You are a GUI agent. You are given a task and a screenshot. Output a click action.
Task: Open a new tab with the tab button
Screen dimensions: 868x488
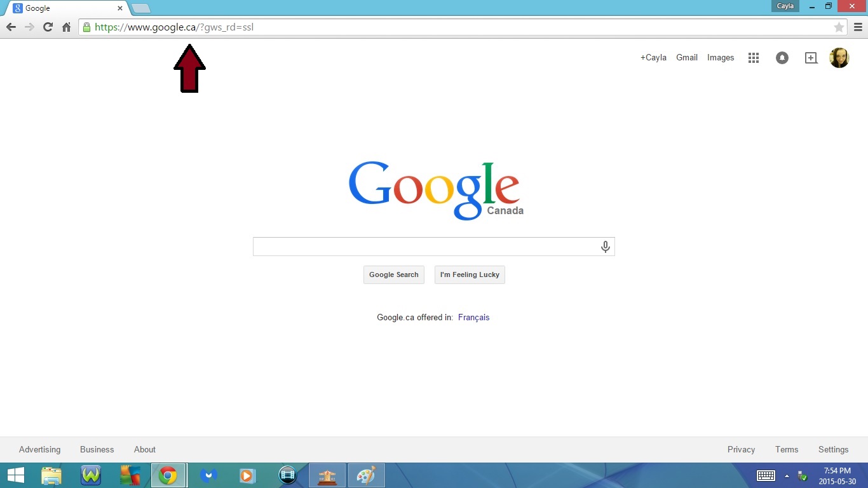140,8
